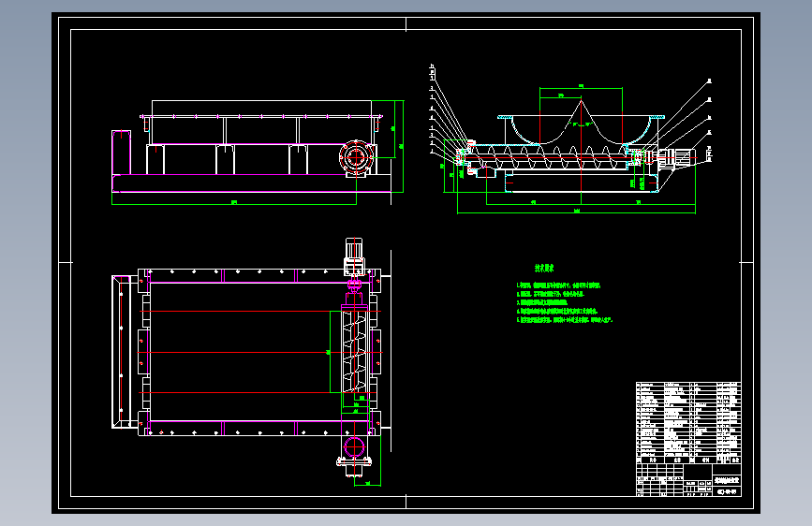Click the green dimension atop the section view
Image resolution: width=812 pixels, height=526 pixels.
pos(581,87)
